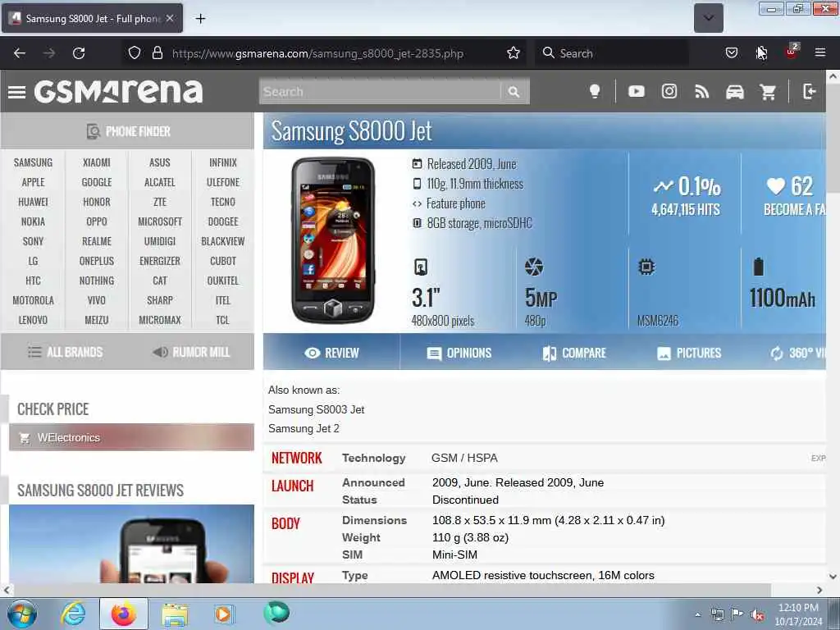Click the gsmarena URL address bar
The image size is (840, 630).
coord(317,53)
